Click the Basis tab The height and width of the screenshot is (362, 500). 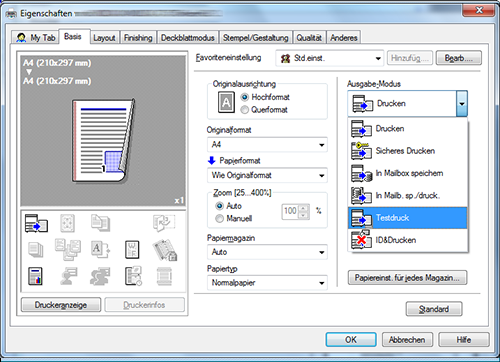click(73, 36)
